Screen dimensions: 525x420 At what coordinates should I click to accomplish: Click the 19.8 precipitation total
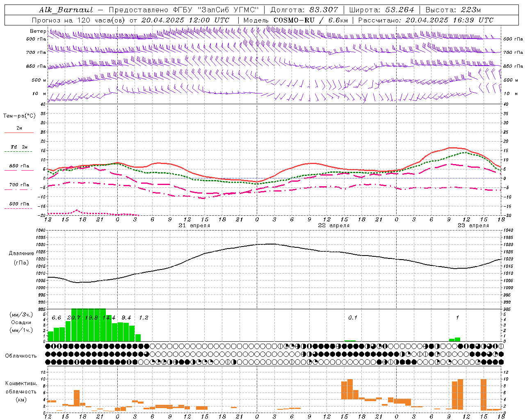tap(91, 318)
